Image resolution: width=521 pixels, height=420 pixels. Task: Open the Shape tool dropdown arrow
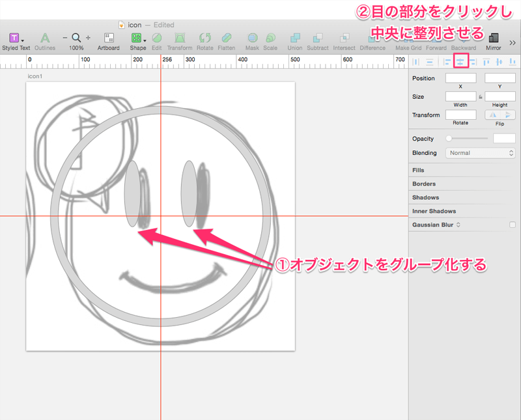145,40
